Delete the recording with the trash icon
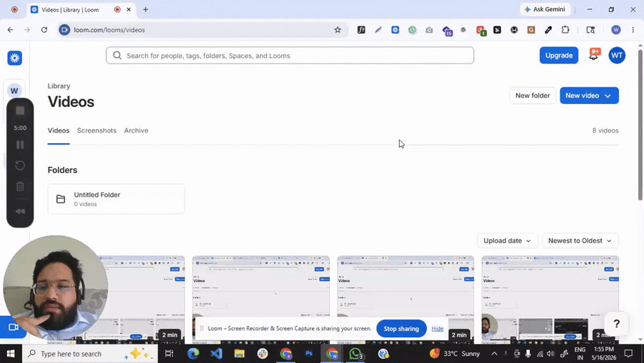Image resolution: width=644 pixels, height=363 pixels. point(20,186)
